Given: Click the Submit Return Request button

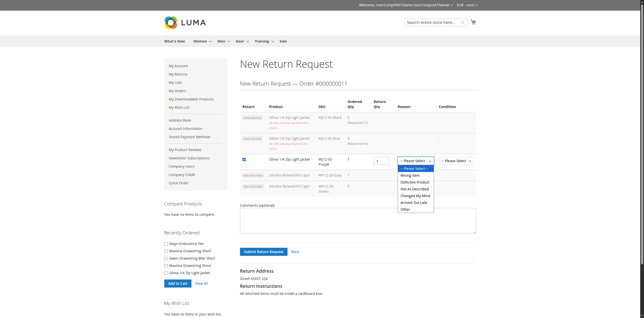Looking at the screenshot, I should tap(263, 252).
